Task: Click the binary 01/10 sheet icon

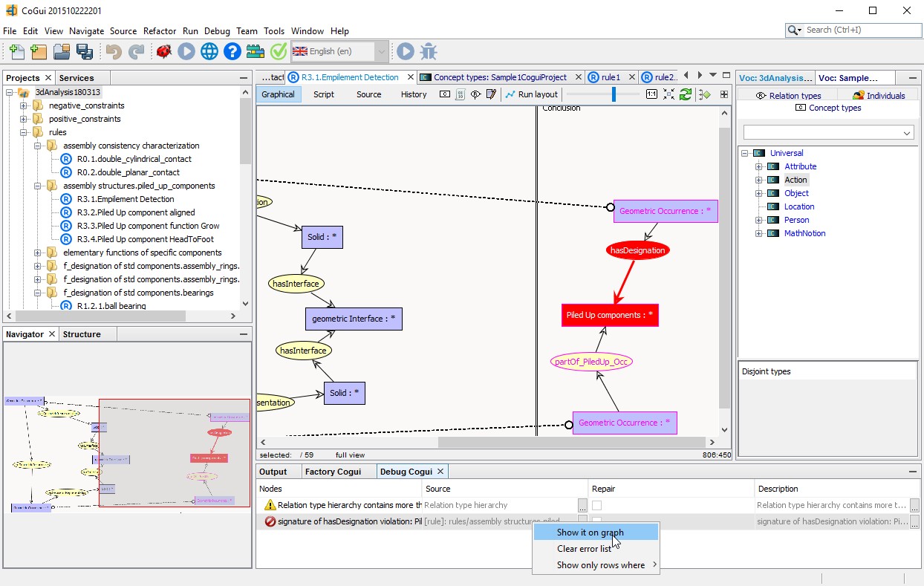Action: click(461, 94)
